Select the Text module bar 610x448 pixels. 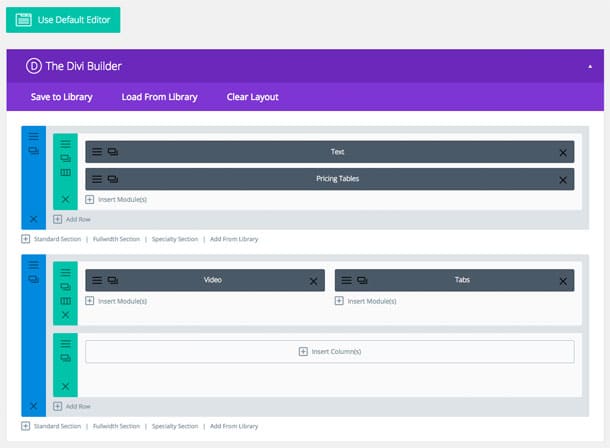click(x=330, y=152)
